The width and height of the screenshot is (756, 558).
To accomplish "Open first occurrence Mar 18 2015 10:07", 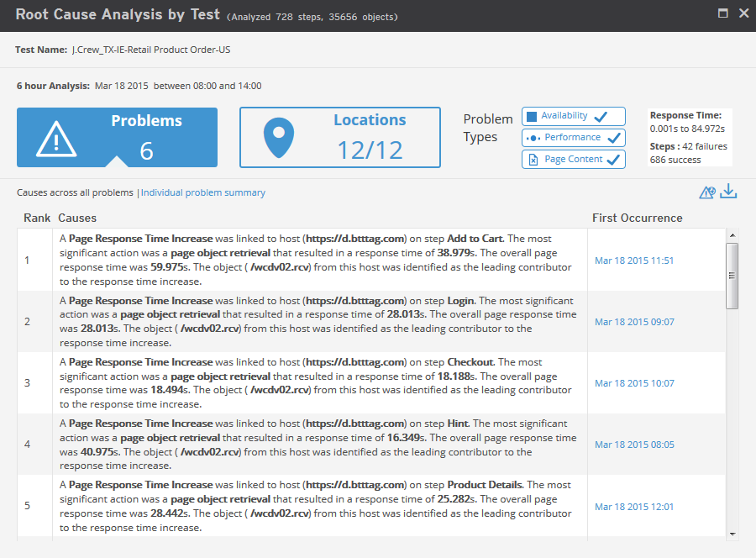I will (x=634, y=383).
